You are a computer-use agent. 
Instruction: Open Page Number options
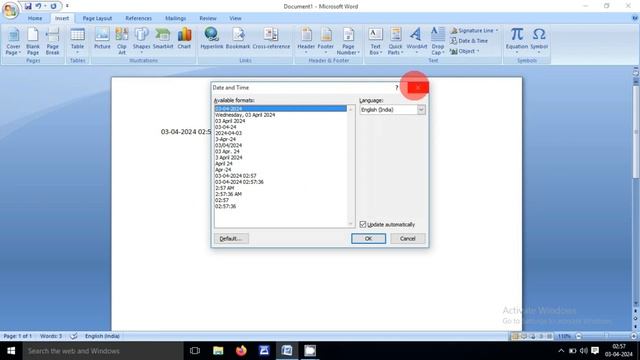pos(348,41)
